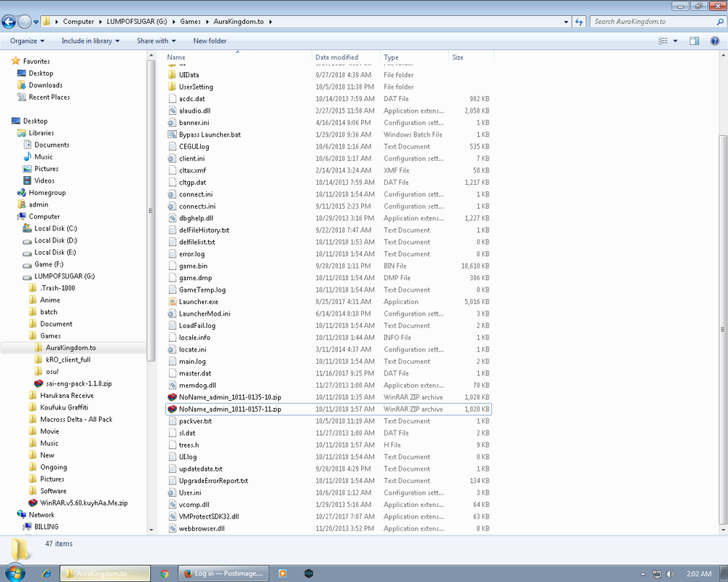728x582 pixels.
Task: Open the orange media player taskbar icon
Action: tap(282, 574)
